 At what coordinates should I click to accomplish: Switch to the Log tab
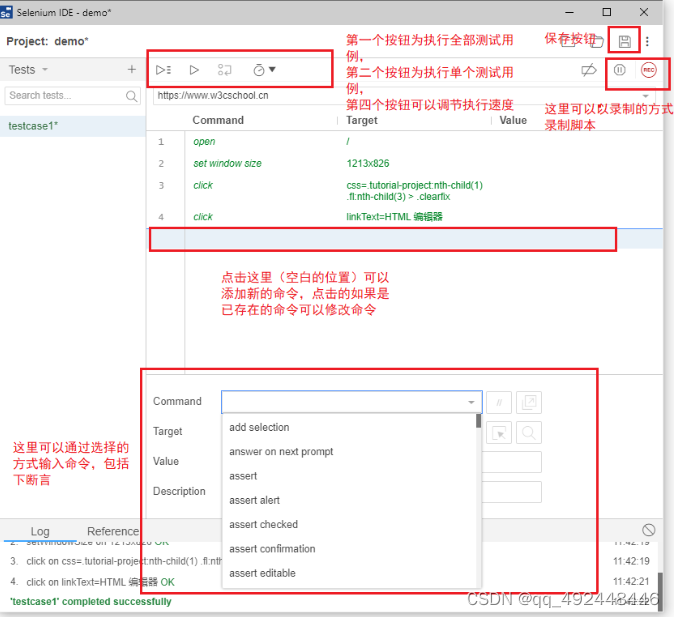pos(40,531)
